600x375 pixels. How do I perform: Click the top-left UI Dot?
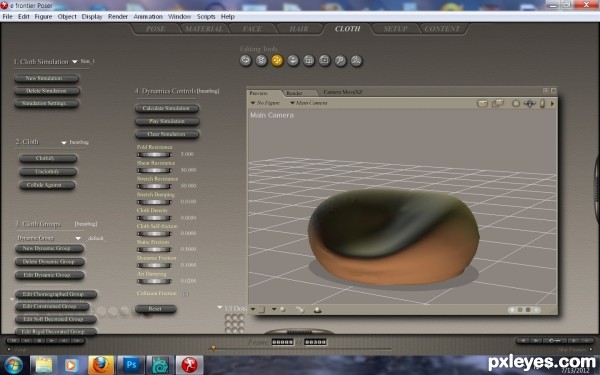click(227, 318)
